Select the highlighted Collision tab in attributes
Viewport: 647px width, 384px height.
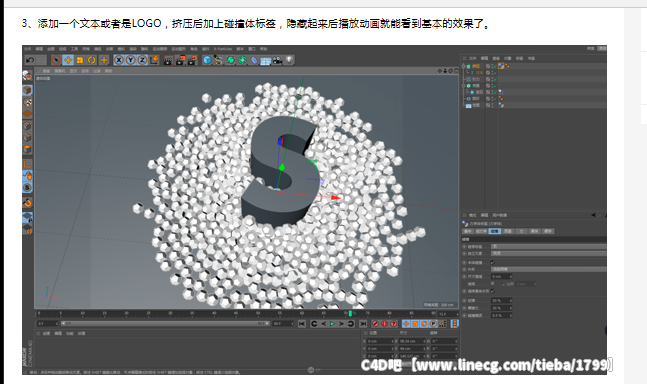494,231
